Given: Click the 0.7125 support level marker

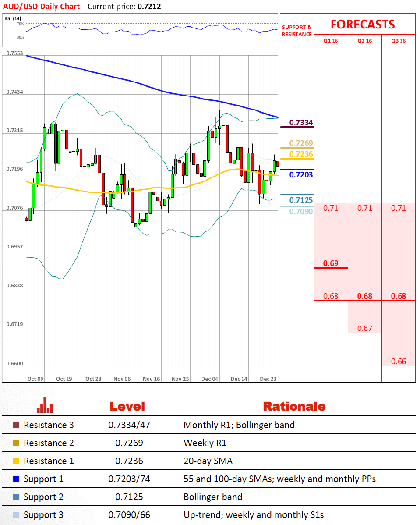Looking at the screenshot, I should tap(301, 200).
